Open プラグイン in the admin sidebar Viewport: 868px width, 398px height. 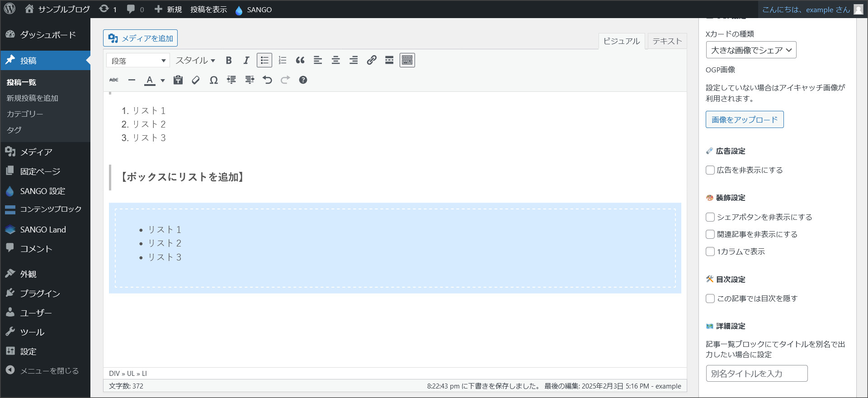(40, 294)
